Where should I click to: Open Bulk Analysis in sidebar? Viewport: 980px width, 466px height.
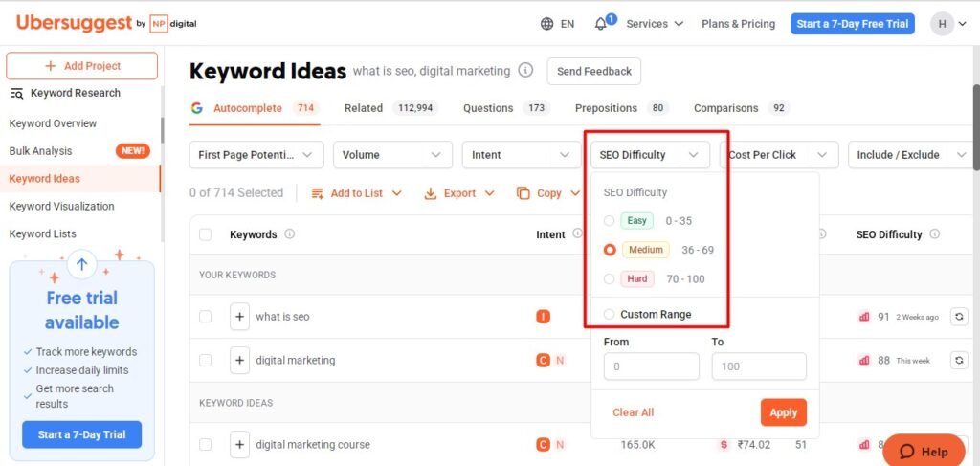(x=40, y=151)
